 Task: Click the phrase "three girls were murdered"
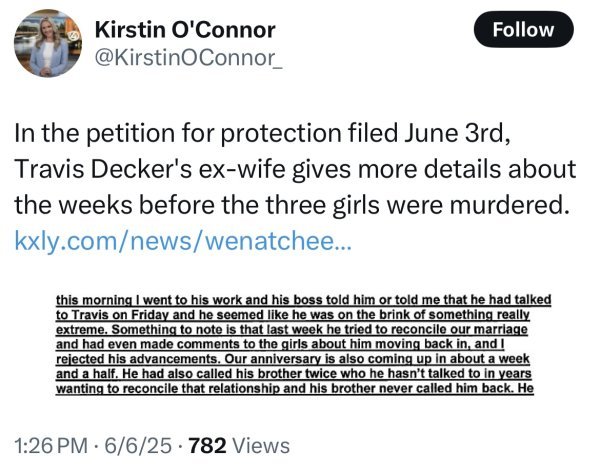419,206
